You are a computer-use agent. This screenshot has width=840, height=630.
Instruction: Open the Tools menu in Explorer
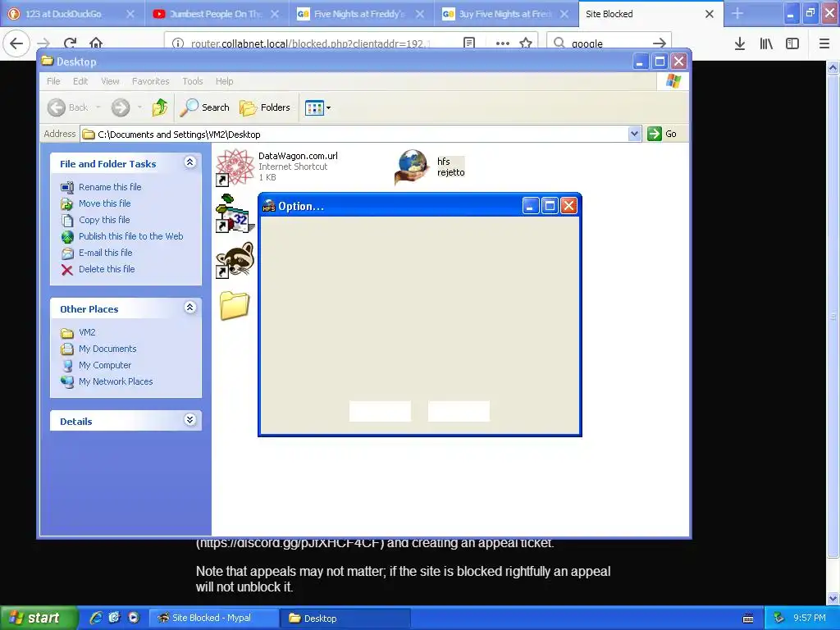[x=192, y=81]
